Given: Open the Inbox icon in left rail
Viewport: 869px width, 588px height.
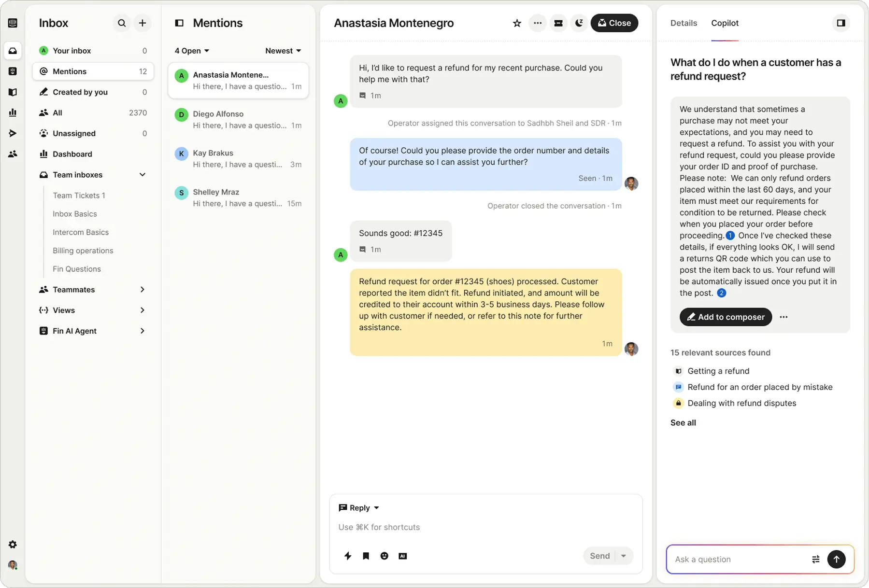Looking at the screenshot, I should click(x=13, y=51).
